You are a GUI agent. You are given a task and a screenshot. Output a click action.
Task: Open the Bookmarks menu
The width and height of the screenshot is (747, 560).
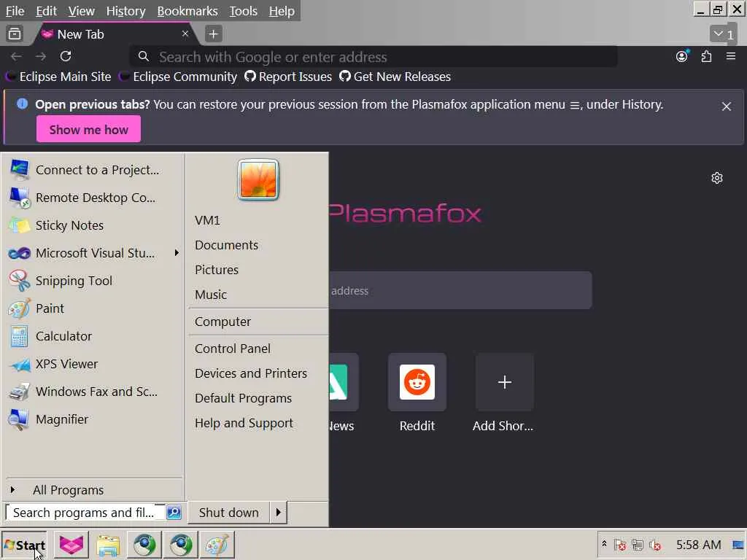pyautogui.click(x=187, y=10)
